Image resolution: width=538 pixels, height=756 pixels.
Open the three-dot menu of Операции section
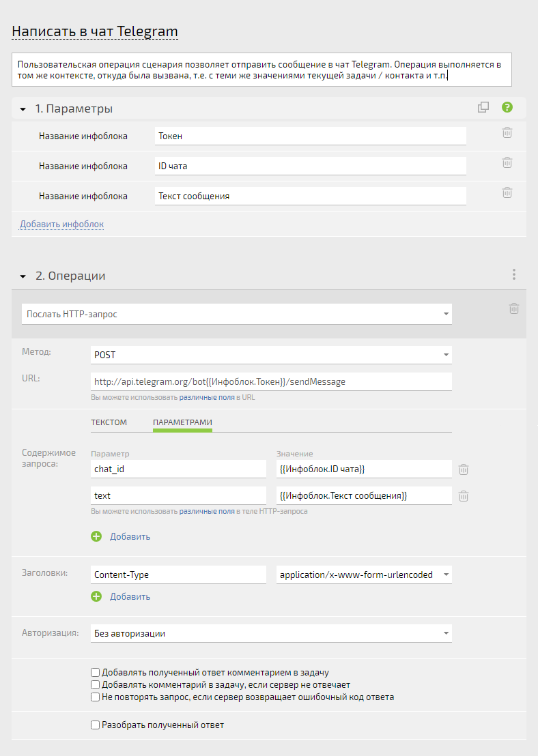[514, 274]
